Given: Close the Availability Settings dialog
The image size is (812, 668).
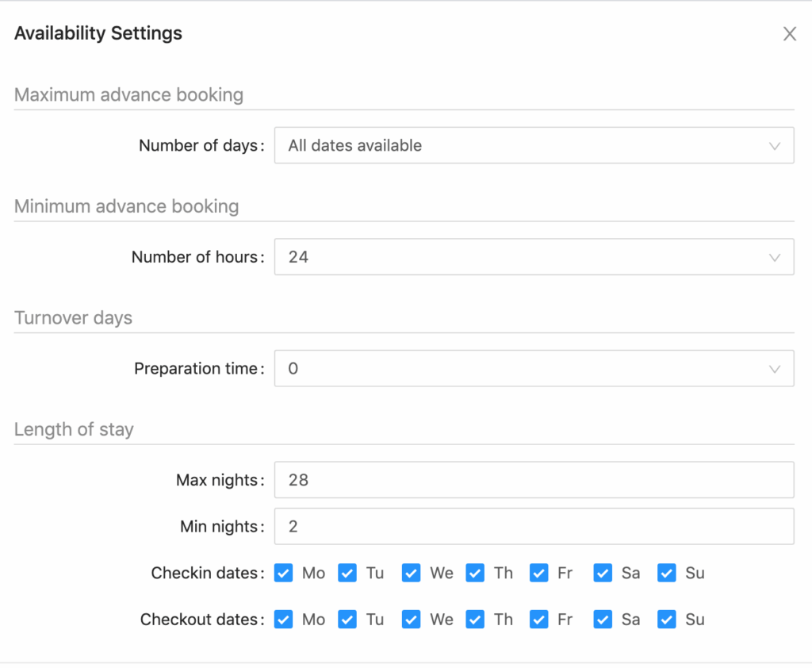Looking at the screenshot, I should pyautogui.click(x=789, y=33).
